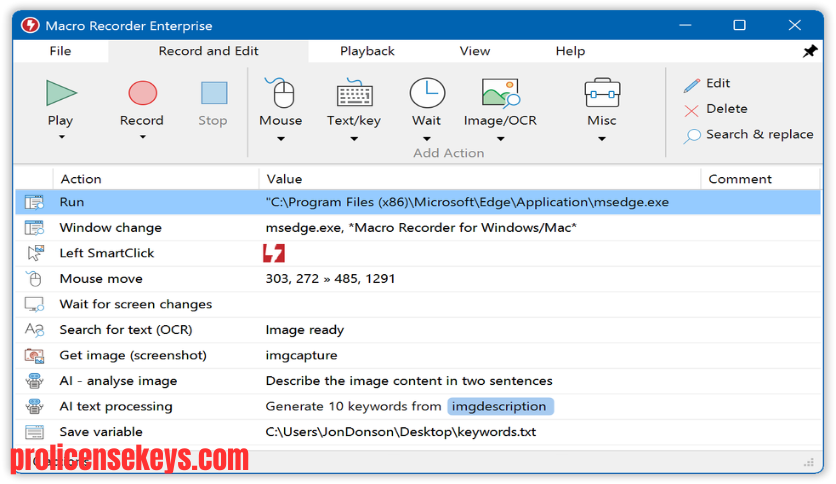Click the Edit label
836x484 pixels.
pyautogui.click(x=718, y=83)
